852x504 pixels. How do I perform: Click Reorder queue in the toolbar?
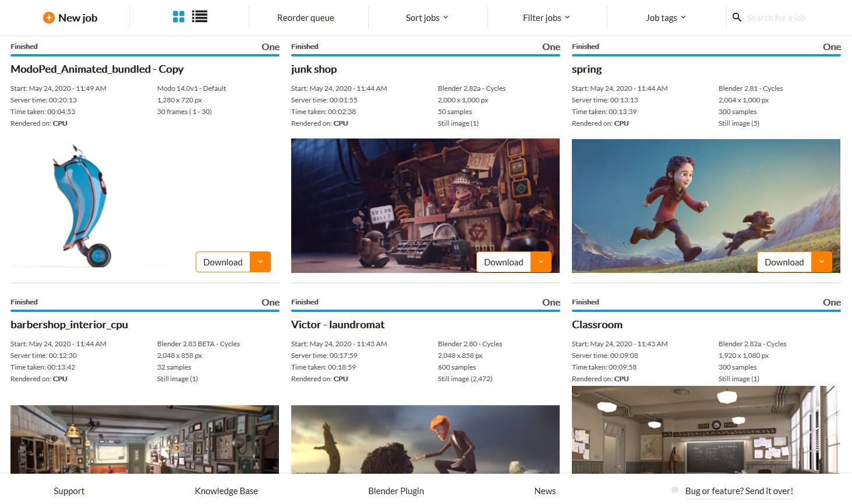(307, 18)
